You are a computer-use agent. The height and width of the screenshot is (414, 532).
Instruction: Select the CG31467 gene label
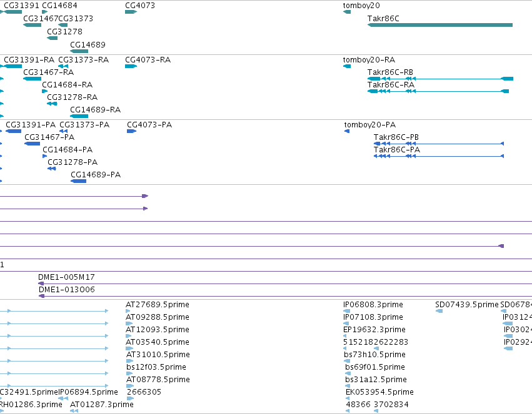point(41,18)
